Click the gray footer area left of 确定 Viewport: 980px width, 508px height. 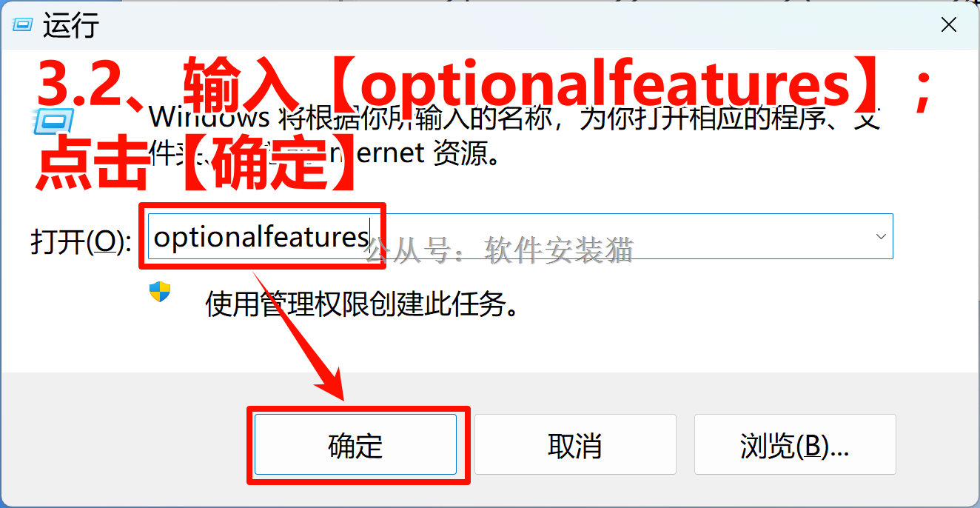124,444
